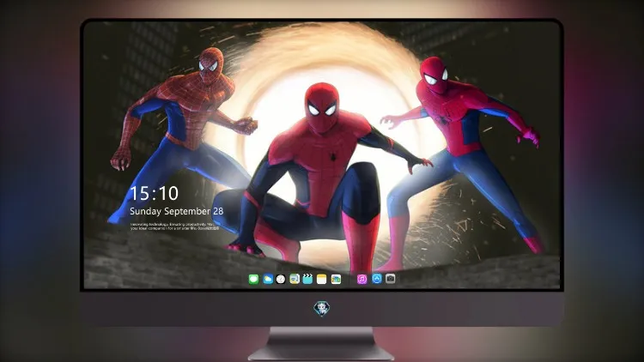Open the photo gallery dock icon
Viewport: 644px width, 362px height.
point(336,279)
